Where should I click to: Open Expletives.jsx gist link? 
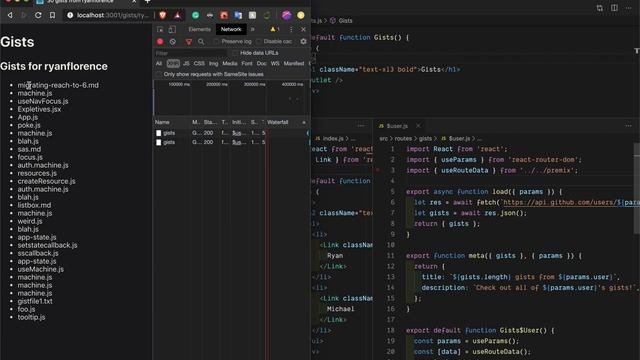coord(39,109)
